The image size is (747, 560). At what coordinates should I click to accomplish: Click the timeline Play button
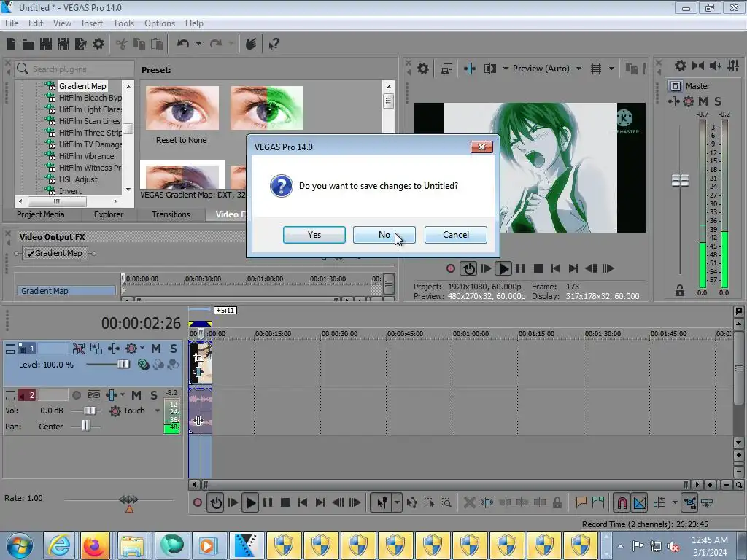pos(250,503)
